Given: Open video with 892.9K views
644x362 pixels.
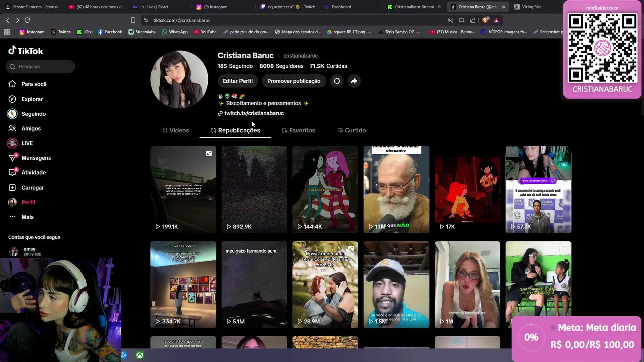Looking at the screenshot, I should point(254,190).
